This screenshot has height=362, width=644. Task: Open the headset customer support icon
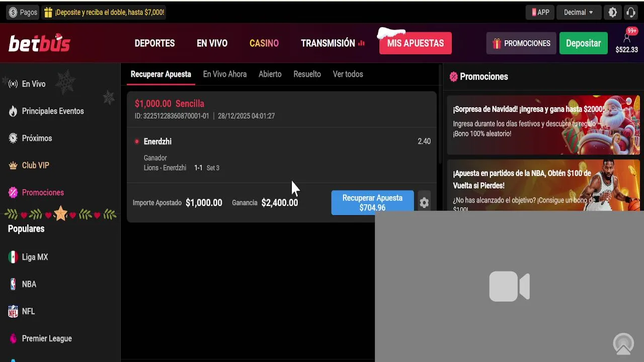(630, 12)
